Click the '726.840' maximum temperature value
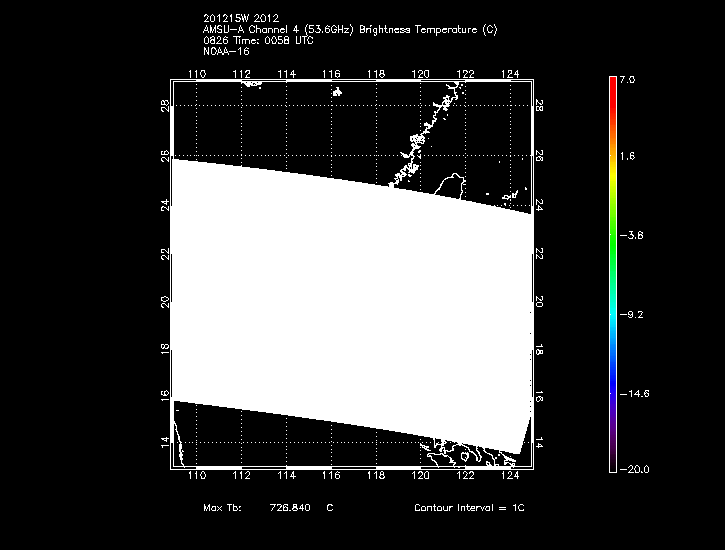This screenshot has height=550, width=725. tap(290, 507)
